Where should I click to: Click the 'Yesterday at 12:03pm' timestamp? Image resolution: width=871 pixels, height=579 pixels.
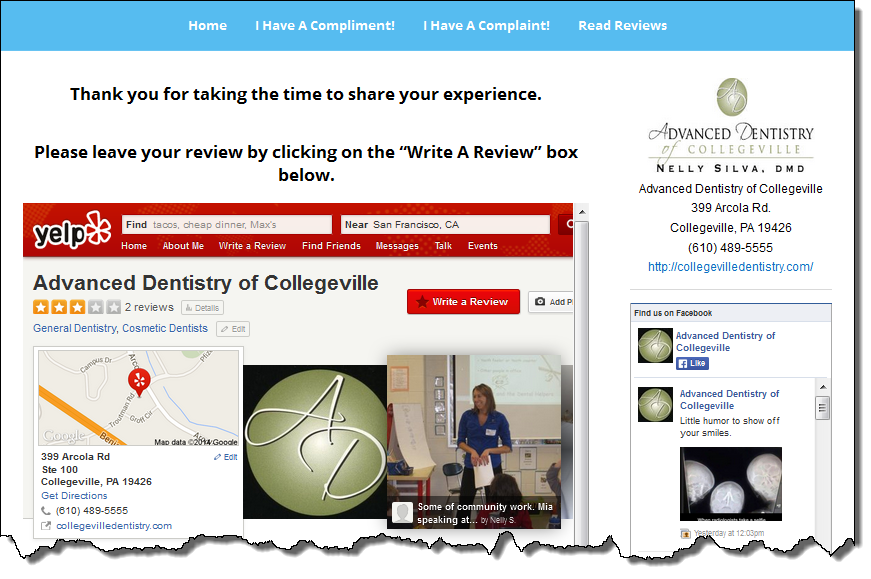click(729, 533)
